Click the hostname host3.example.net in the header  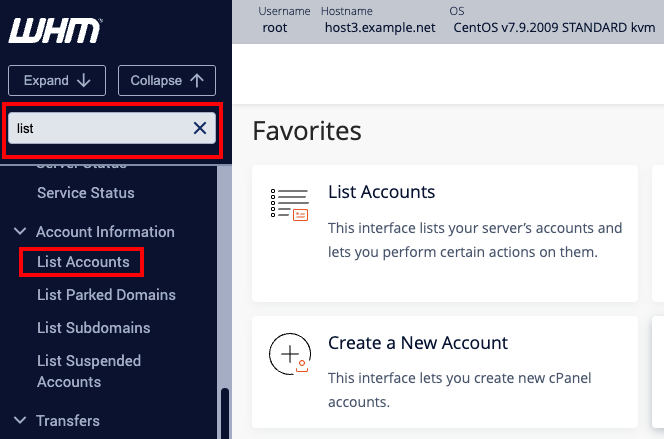pyautogui.click(x=380, y=27)
